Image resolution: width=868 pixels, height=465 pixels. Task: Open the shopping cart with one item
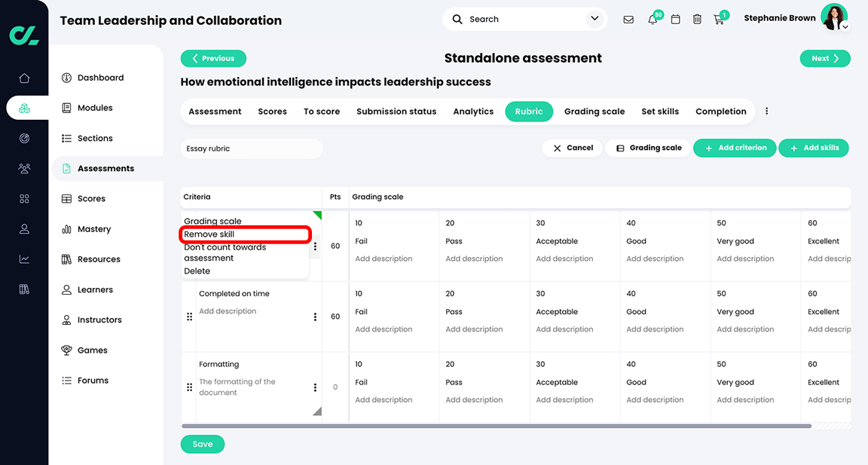pos(719,19)
